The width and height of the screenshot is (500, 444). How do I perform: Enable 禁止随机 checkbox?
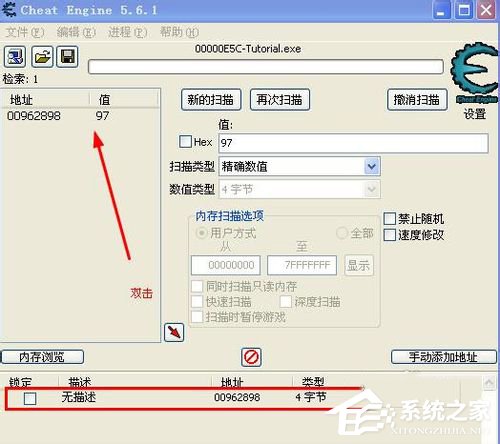coord(389,219)
